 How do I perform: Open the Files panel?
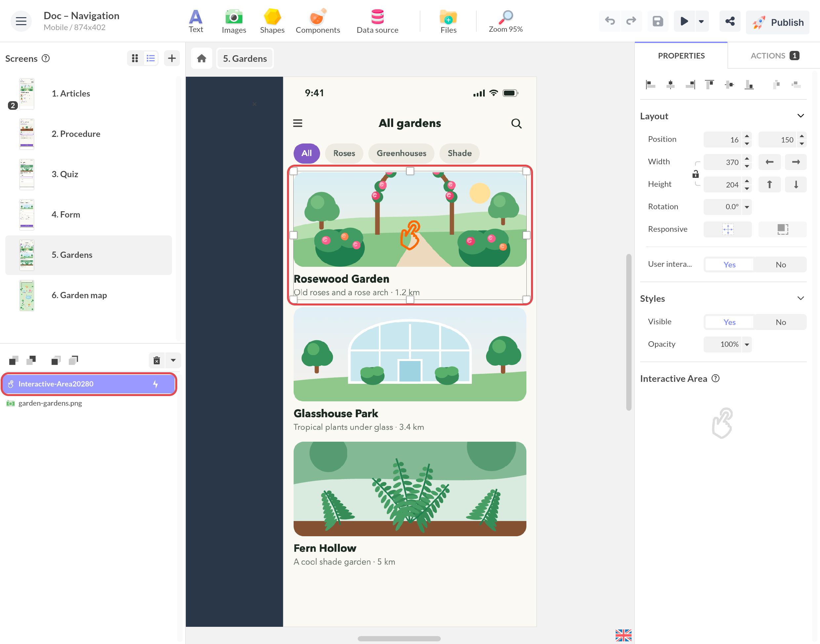tap(448, 21)
